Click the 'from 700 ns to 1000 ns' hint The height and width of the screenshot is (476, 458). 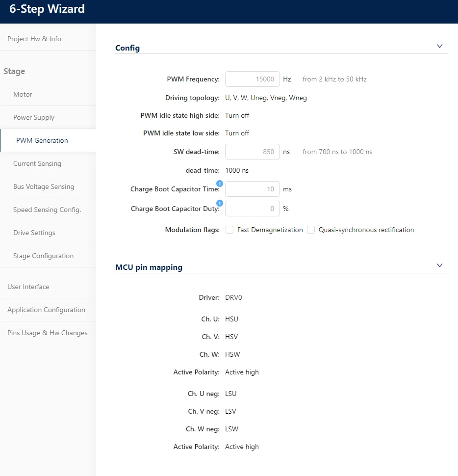pyautogui.click(x=337, y=152)
